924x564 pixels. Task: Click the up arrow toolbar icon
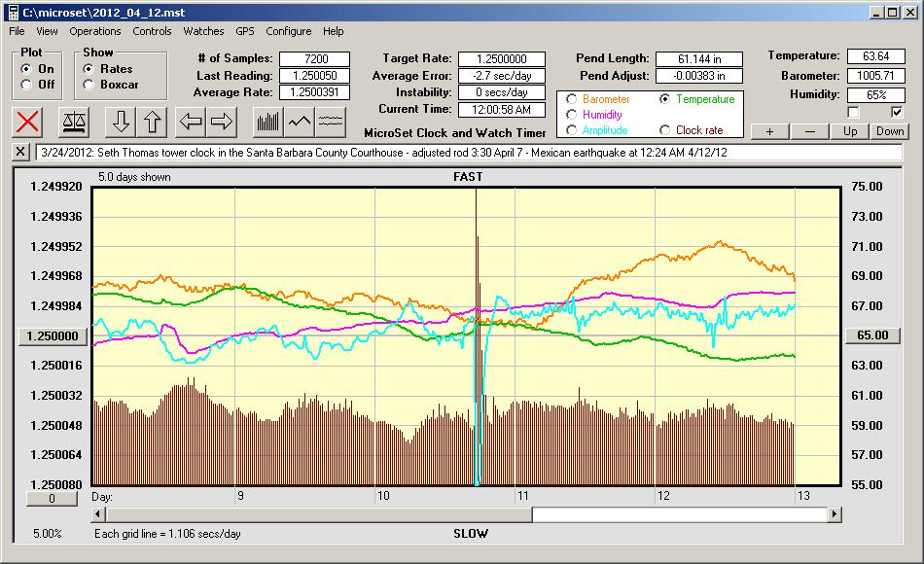[x=152, y=122]
